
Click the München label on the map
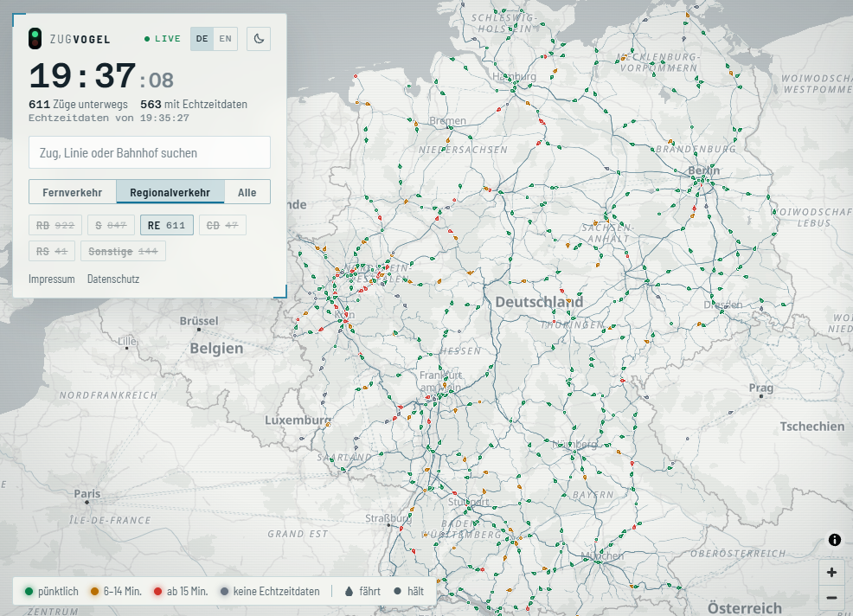coord(602,555)
